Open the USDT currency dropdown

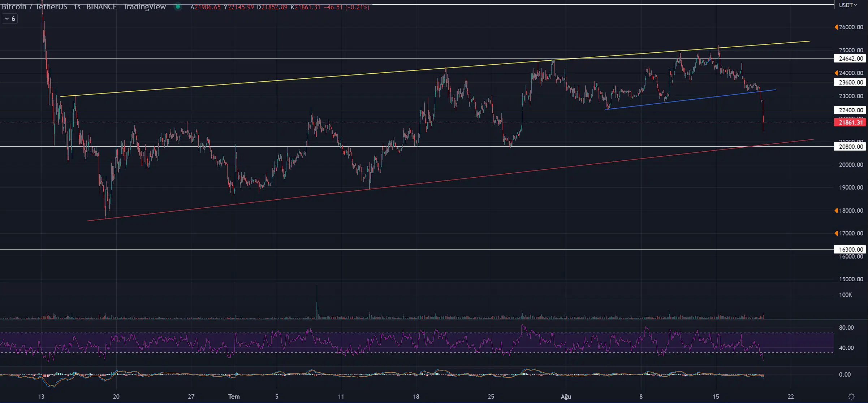coord(848,5)
